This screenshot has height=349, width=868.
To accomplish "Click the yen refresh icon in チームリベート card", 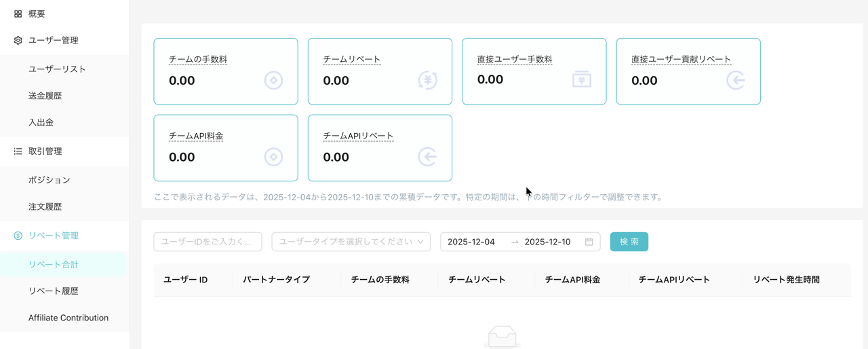I will (428, 81).
